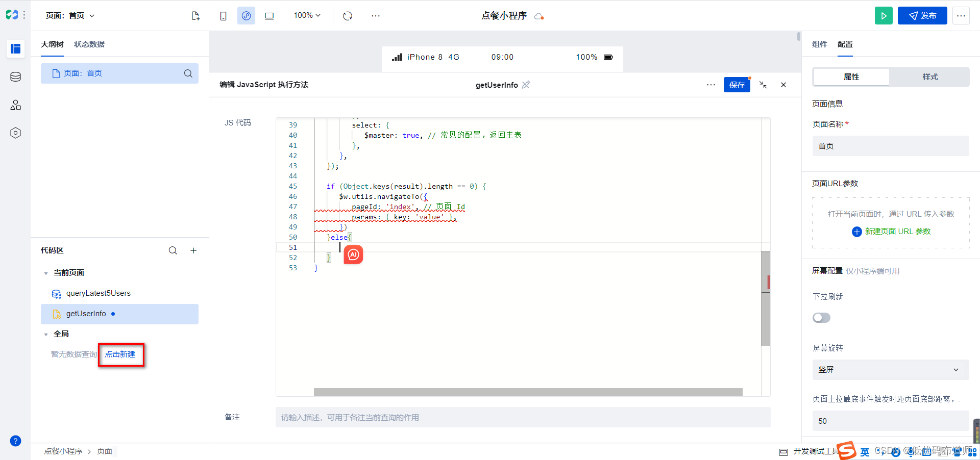Image resolution: width=980 pixels, height=460 pixels.
Task: Open the toolbar more options ellipsis
Action: 376,16
